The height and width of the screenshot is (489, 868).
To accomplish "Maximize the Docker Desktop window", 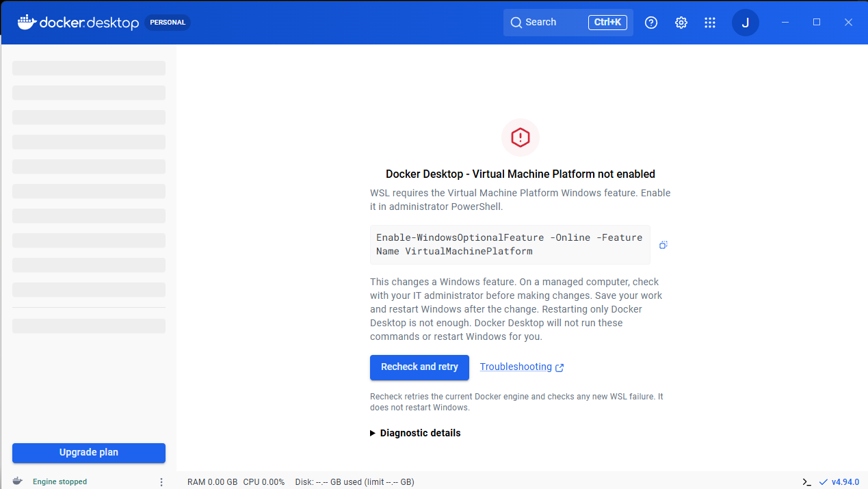I will 817,23.
